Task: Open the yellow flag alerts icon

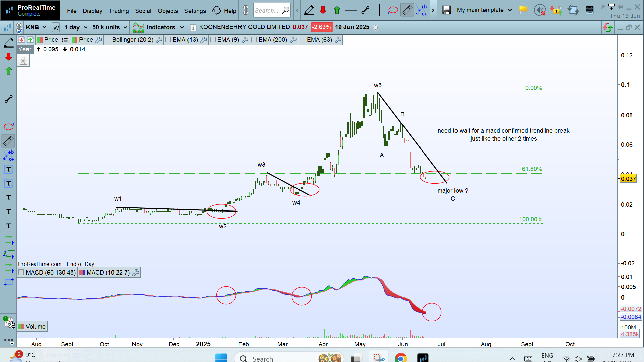Action: [523, 10]
